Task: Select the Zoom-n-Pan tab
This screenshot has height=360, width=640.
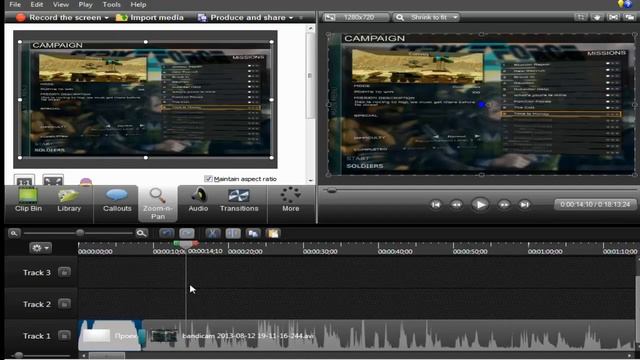Action: click(x=158, y=203)
